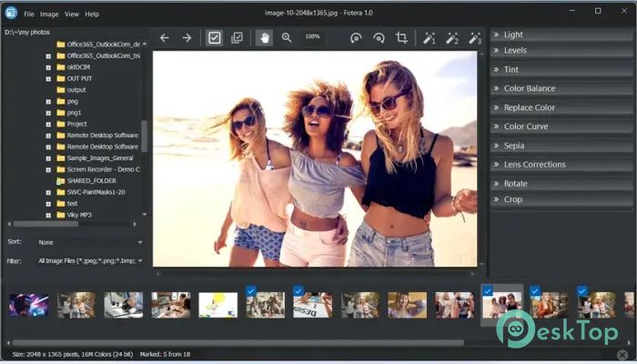Click the thumbnail strip left scroll arrow

point(8,343)
